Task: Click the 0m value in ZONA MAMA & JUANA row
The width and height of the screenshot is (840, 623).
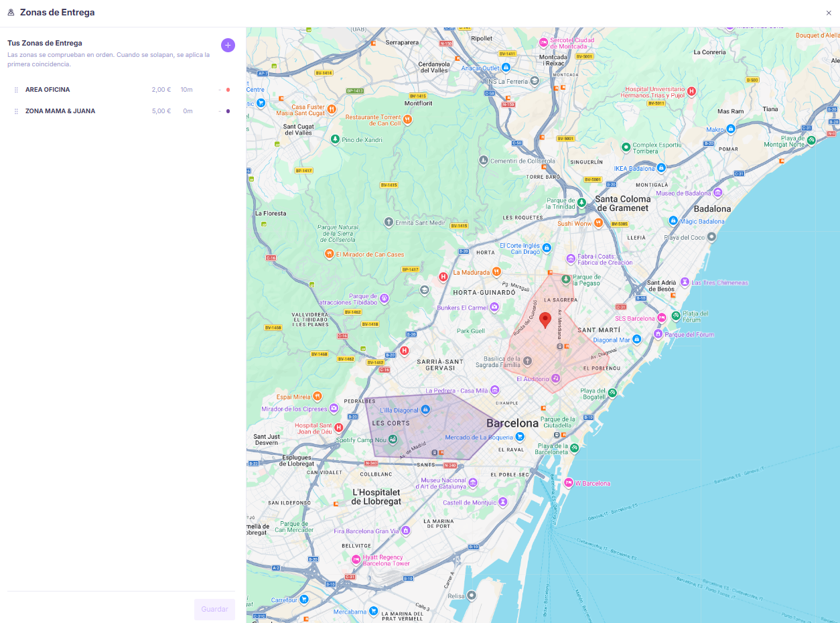Action: (188, 111)
